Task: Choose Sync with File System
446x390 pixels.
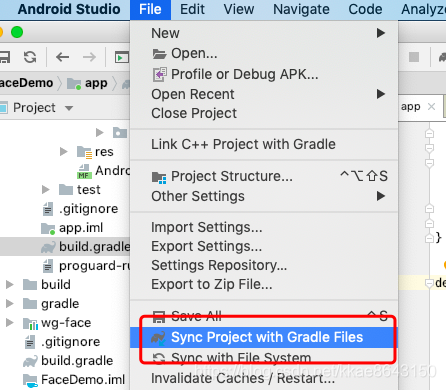Action: [264, 358]
